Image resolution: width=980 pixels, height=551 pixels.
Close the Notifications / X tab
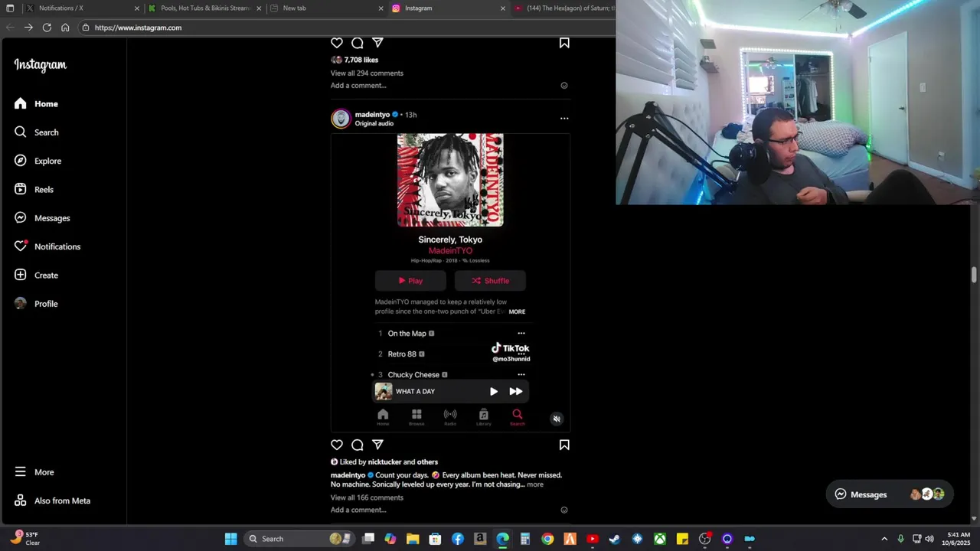(x=137, y=8)
